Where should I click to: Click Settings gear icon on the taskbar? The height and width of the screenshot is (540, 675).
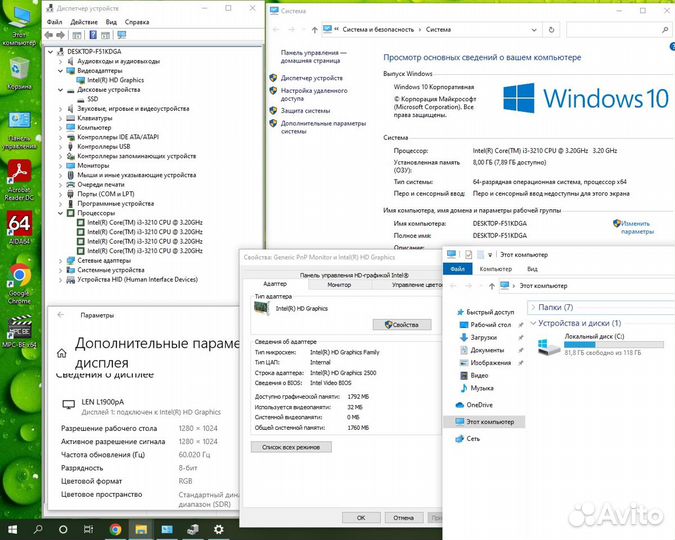[219, 529]
